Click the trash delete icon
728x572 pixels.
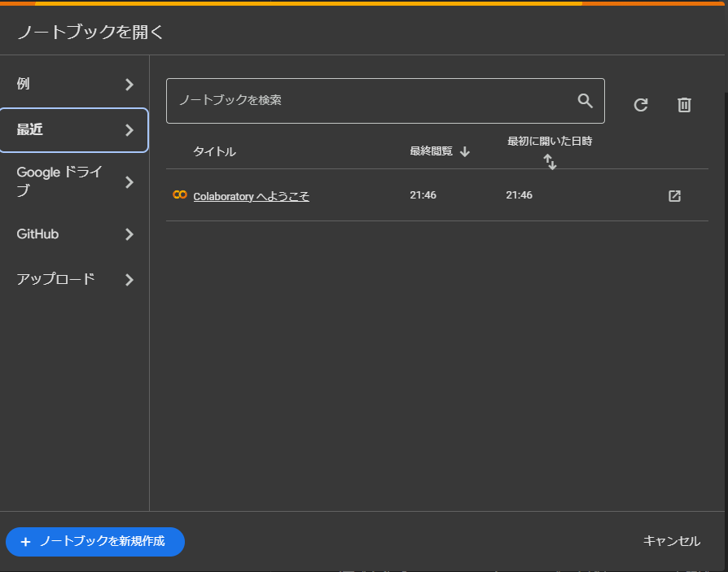684,105
